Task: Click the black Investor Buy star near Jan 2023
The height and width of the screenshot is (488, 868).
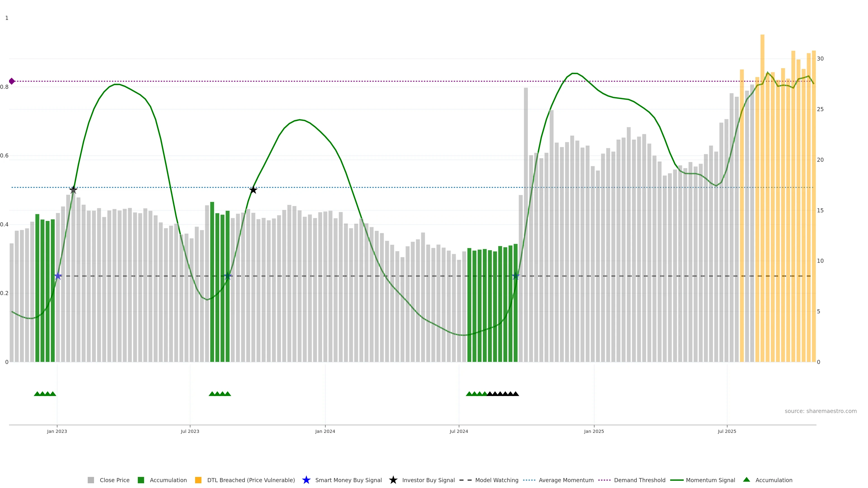Action: coord(73,190)
